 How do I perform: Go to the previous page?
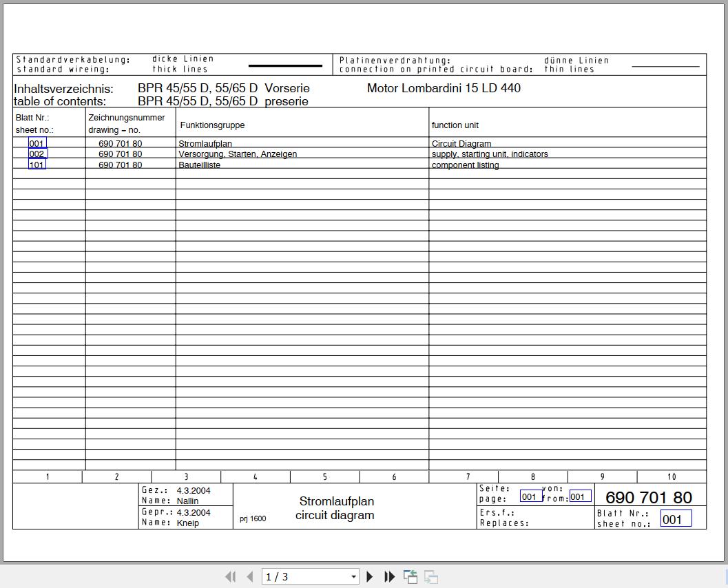[249, 577]
